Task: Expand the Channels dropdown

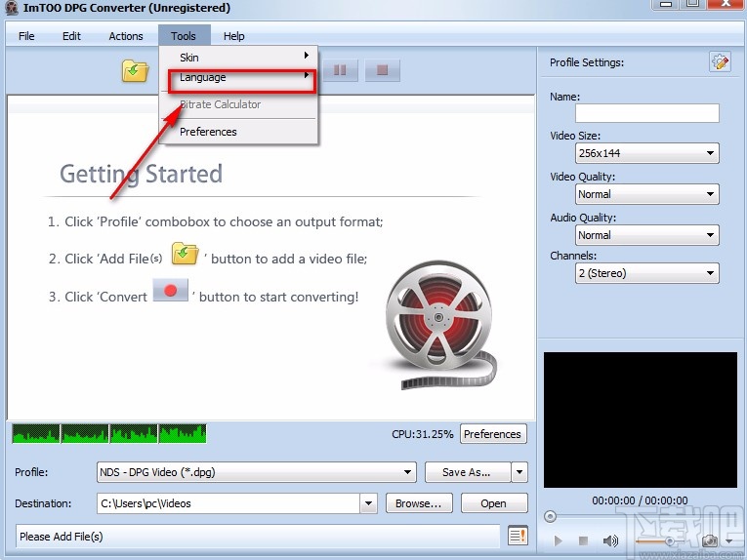Action: point(646,274)
